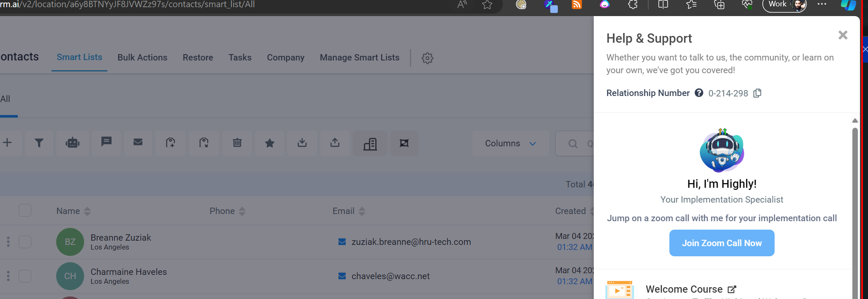Click email chaveles@wacc.net
This screenshot has width=868, height=299.
(x=390, y=276)
